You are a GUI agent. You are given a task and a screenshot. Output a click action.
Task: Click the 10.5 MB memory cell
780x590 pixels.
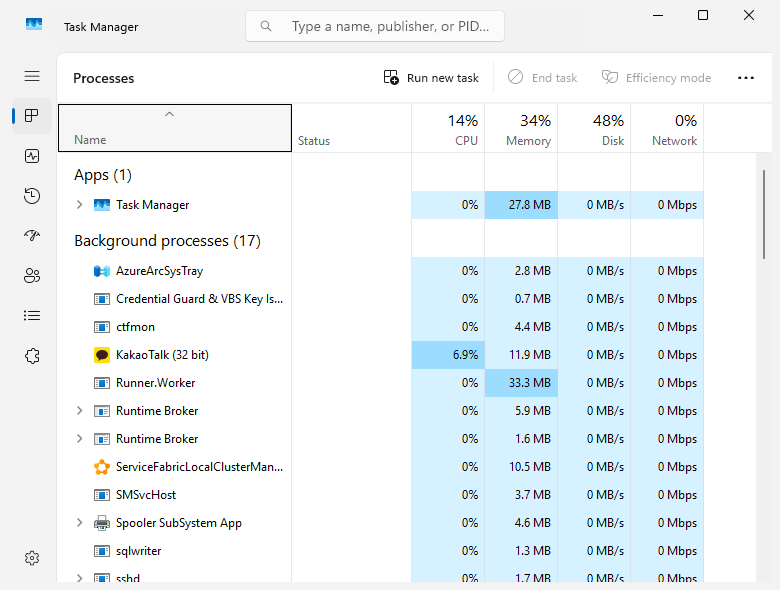[521, 467]
